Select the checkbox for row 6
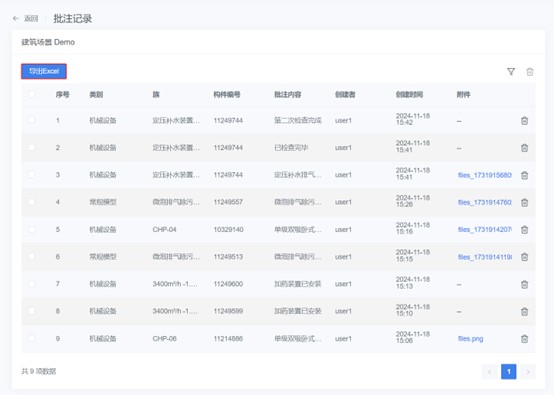The height and width of the screenshot is (395, 554). (x=31, y=256)
